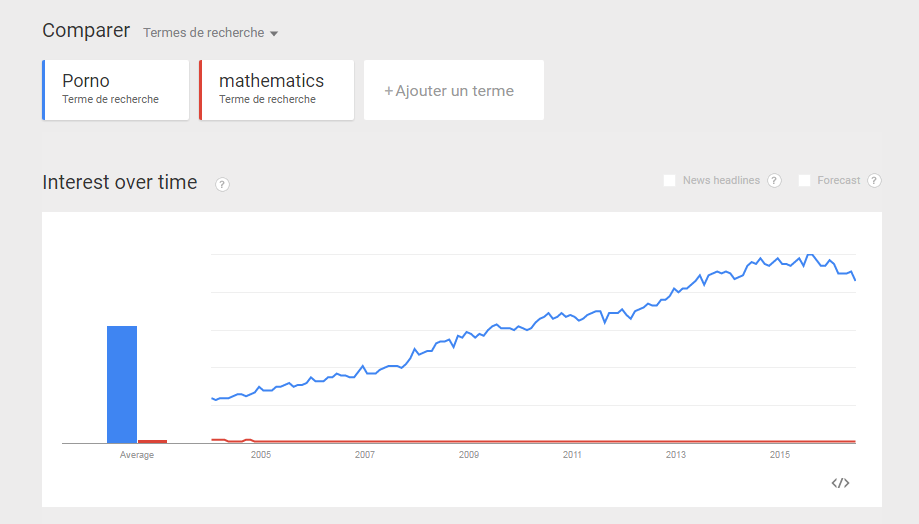Open the embed code icon below the chart

[x=840, y=483]
